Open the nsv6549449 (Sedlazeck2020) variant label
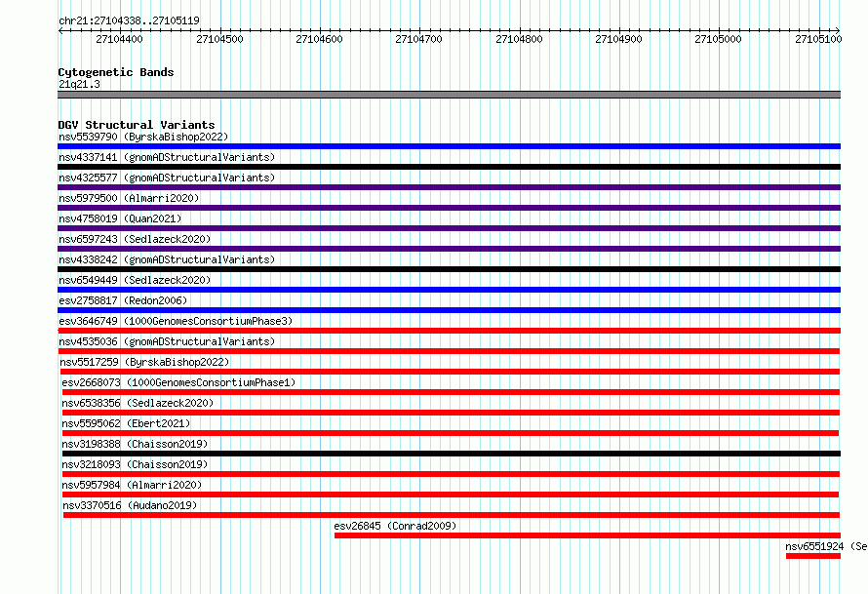The height and width of the screenshot is (594, 868). point(135,280)
